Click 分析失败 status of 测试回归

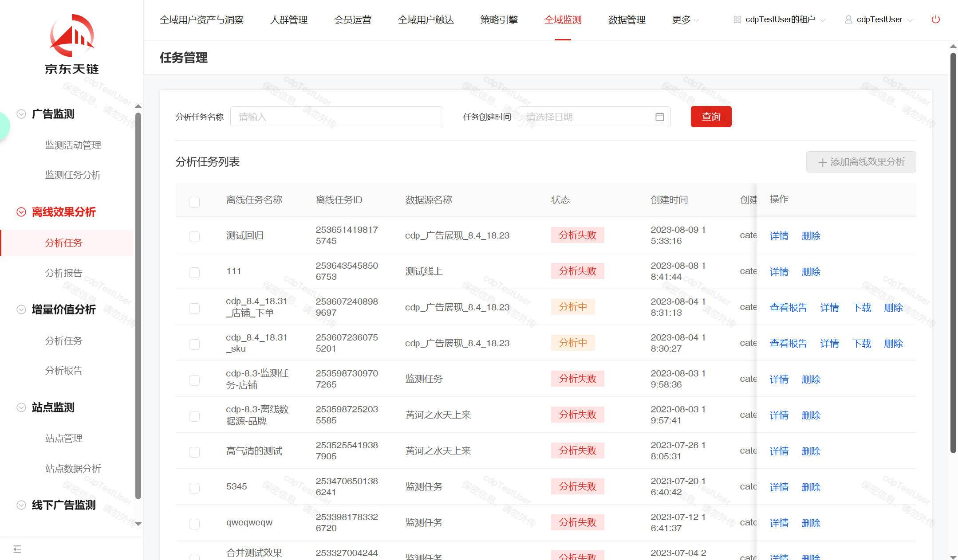click(x=578, y=235)
